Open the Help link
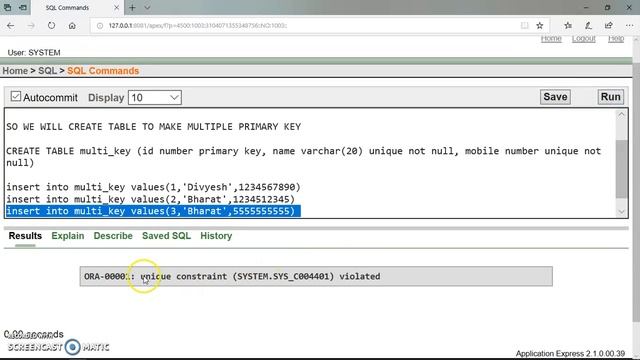640x360 pixels. [616, 38]
